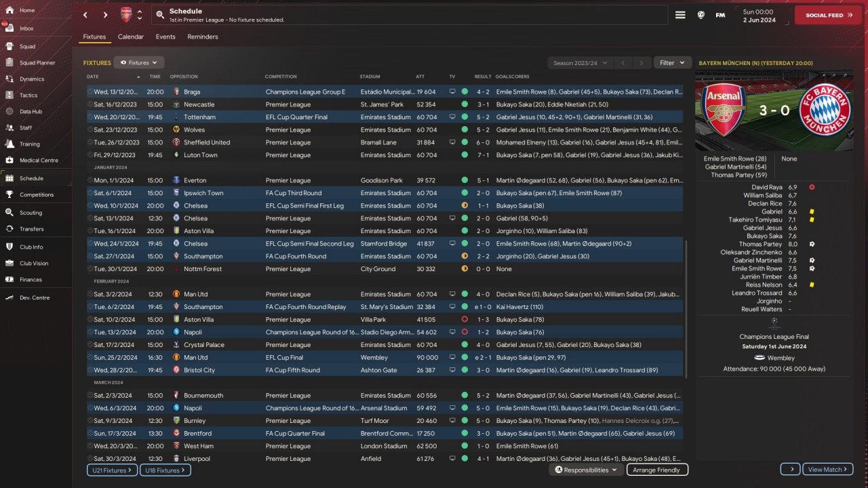Open the Tactics sidebar icon

(9, 96)
